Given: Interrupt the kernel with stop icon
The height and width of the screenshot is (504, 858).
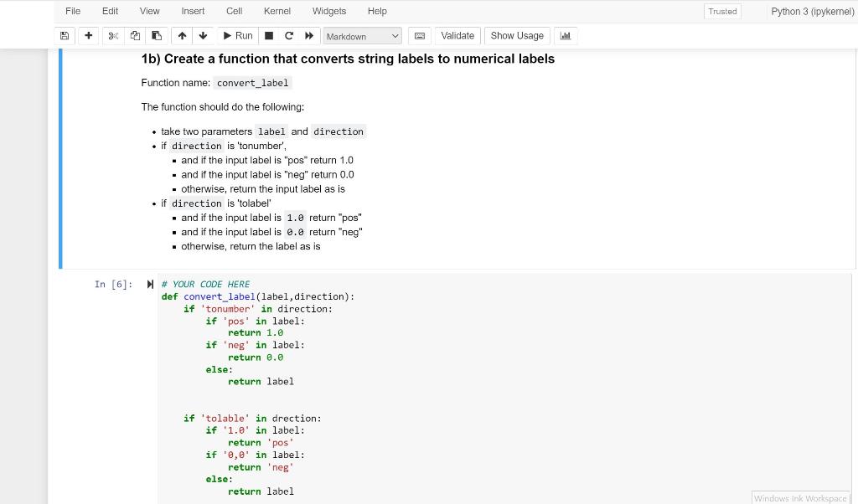Looking at the screenshot, I should [269, 36].
